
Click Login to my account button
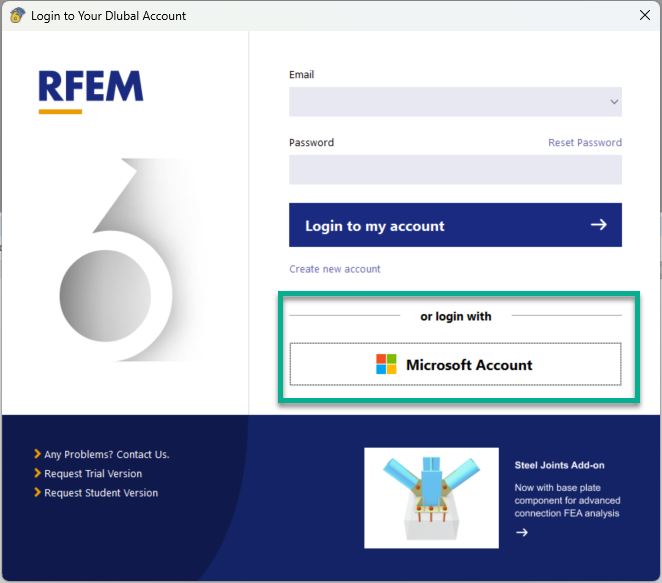455,225
